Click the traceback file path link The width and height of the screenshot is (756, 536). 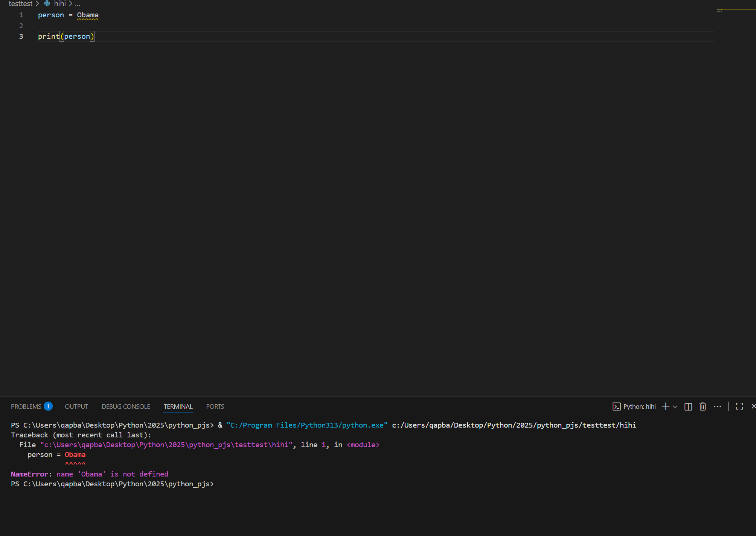click(166, 445)
